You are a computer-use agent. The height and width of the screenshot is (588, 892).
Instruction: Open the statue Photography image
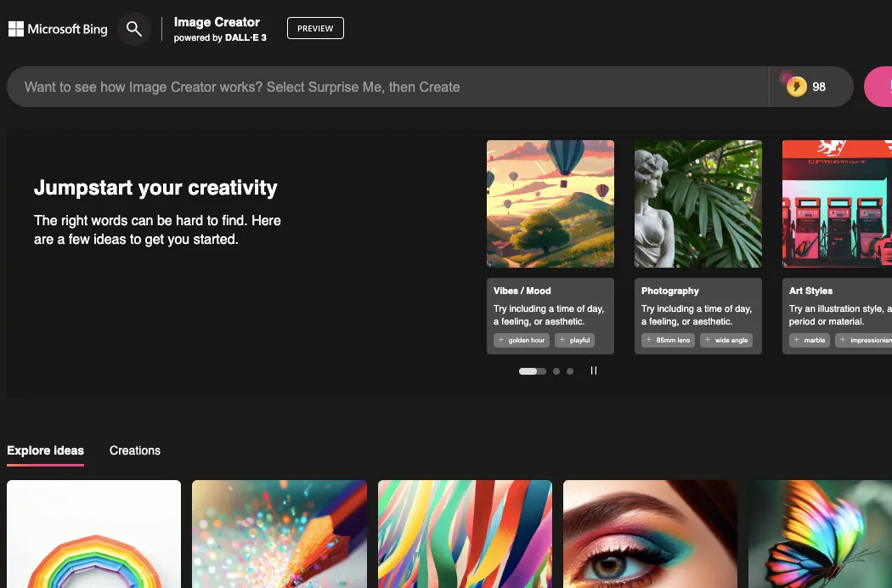[697, 204]
